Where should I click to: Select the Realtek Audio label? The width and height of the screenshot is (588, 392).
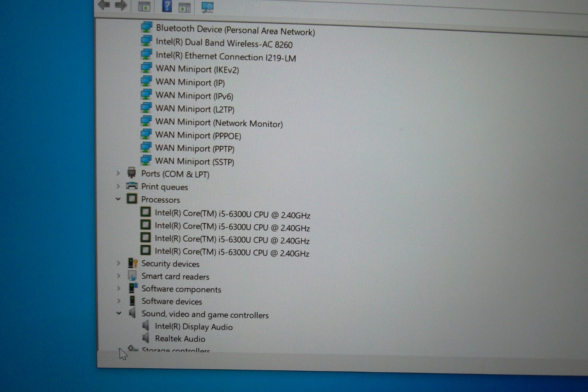pyautogui.click(x=180, y=339)
